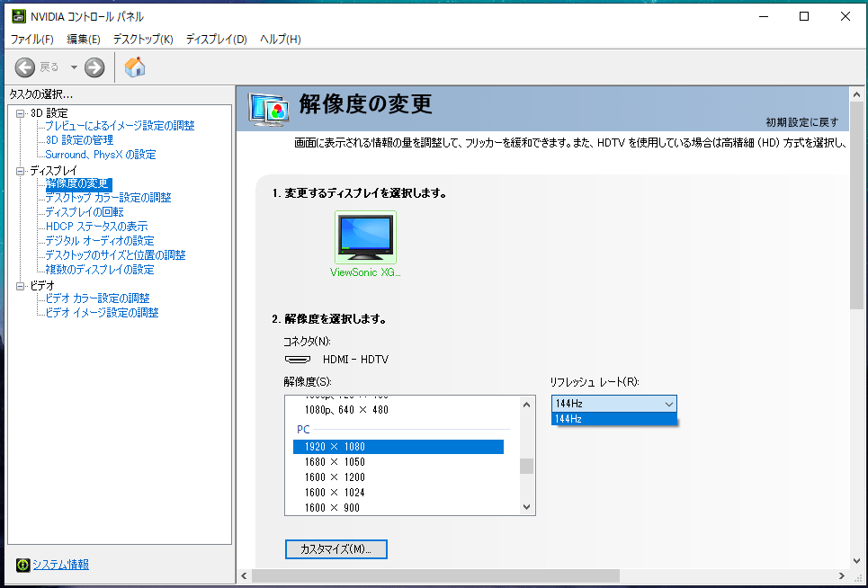Choose 144Hz option in dropdown list

[614, 419]
